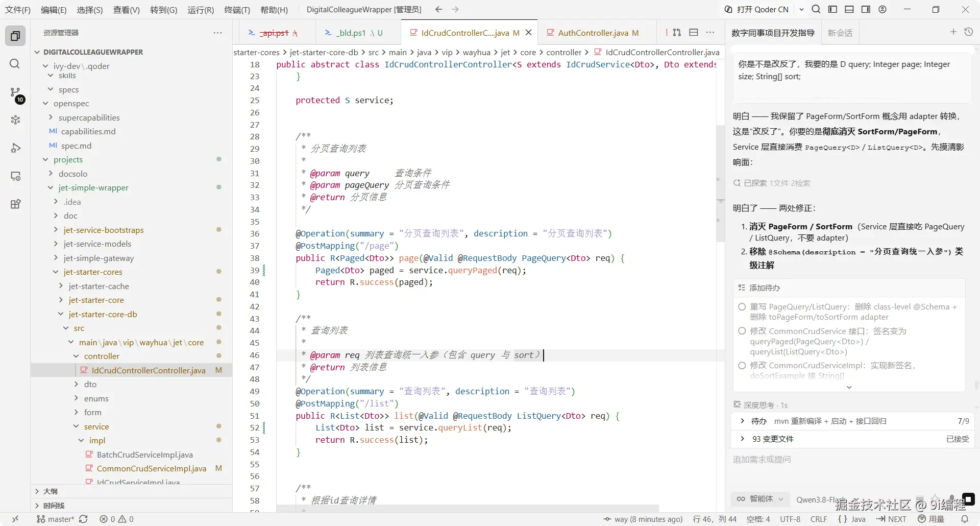Close the IdCrudControllerController.java tab

click(529, 32)
